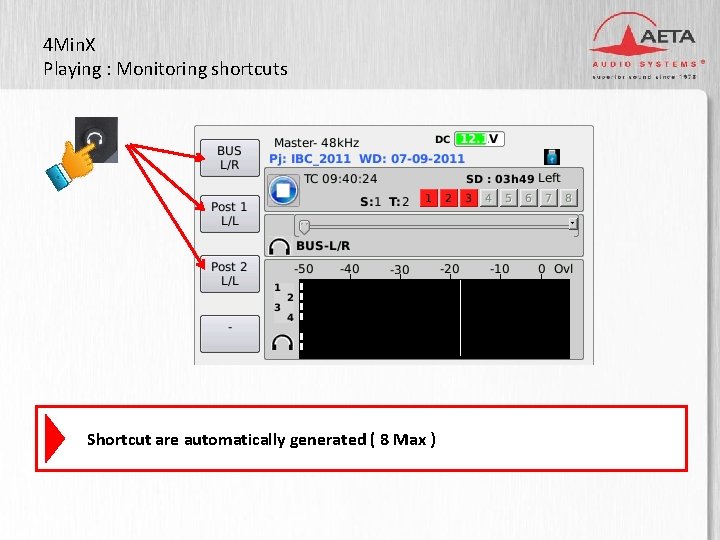
Task: Toggle track 7 grey indicator
Action: coord(548,198)
